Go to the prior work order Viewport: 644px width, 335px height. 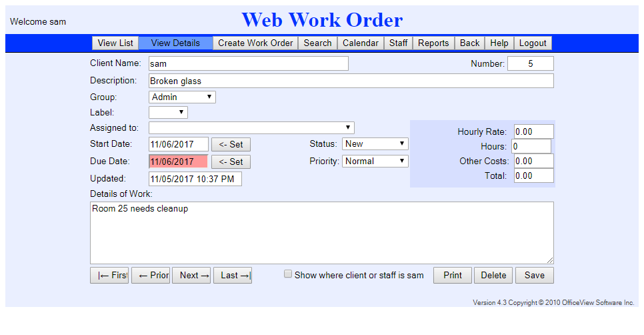point(151,275)
